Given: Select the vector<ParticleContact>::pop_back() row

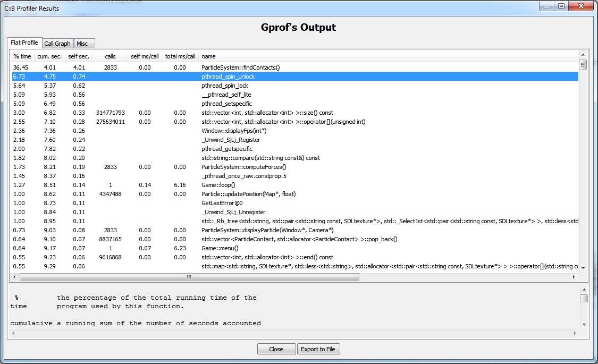Looking at the screenshot, I should click(295, 239).
